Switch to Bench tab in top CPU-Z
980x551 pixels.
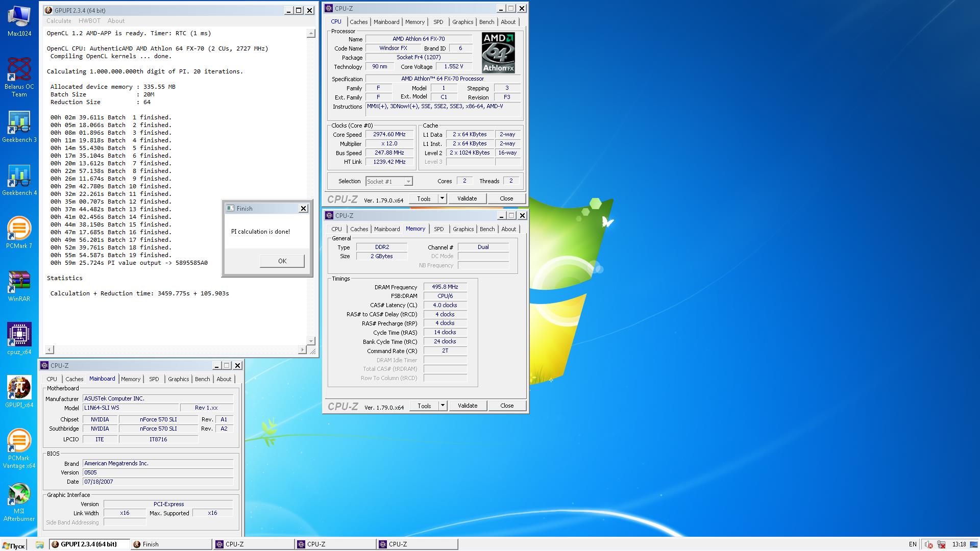(486, 22)
